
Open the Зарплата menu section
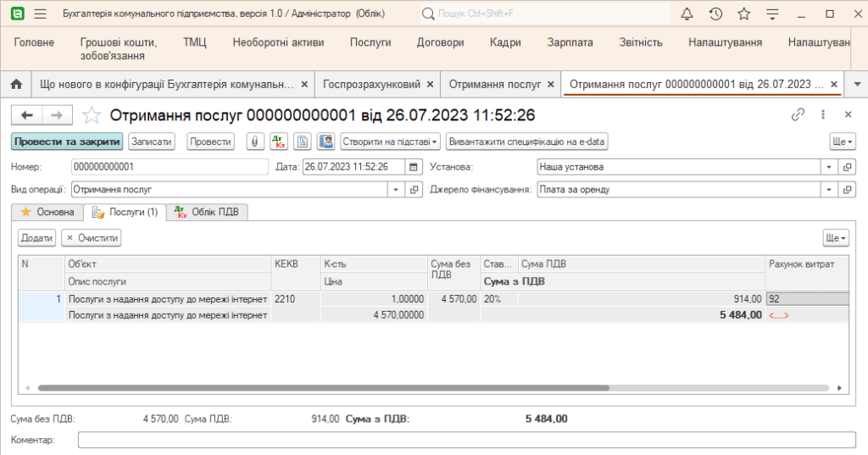pyautogui.click(x=570, y=42)
